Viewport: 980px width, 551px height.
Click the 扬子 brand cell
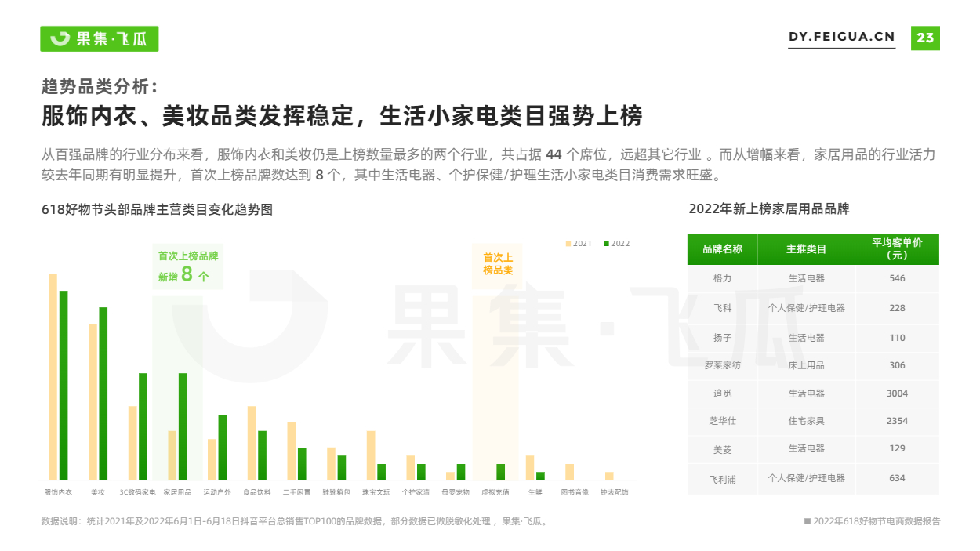click(723, 338)
